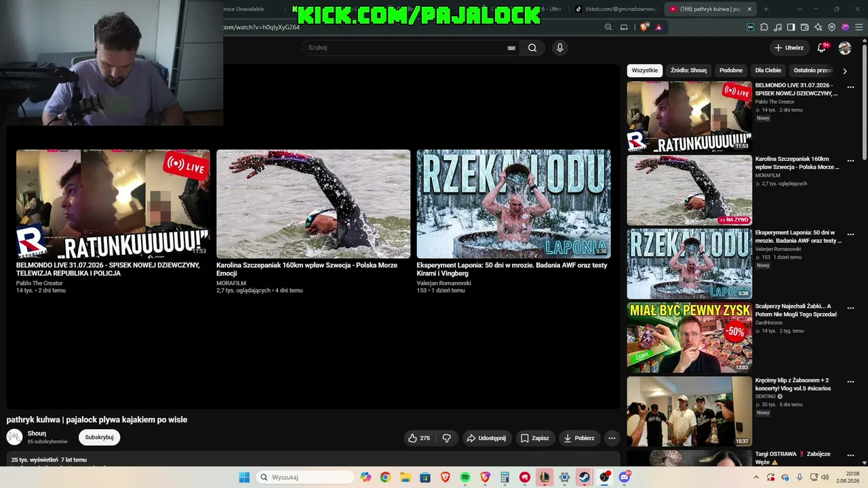The image size is (868, 488).
Task: Click the Utwórz create button
Action: 789,47
